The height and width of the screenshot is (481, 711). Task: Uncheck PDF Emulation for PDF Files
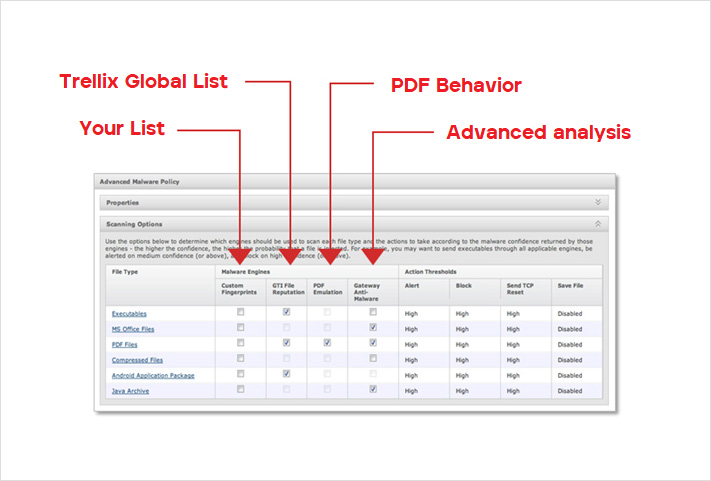(x=327, y=343)
